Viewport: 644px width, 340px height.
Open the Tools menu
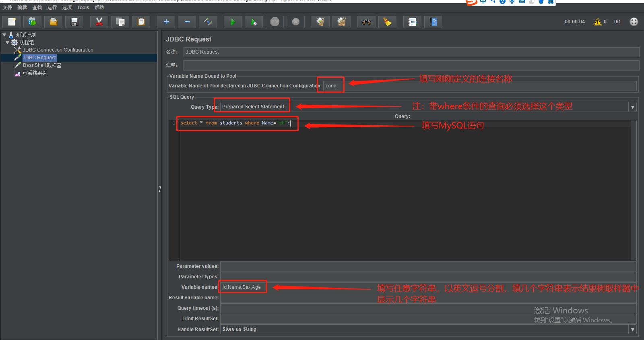click(x=83, y=7)
